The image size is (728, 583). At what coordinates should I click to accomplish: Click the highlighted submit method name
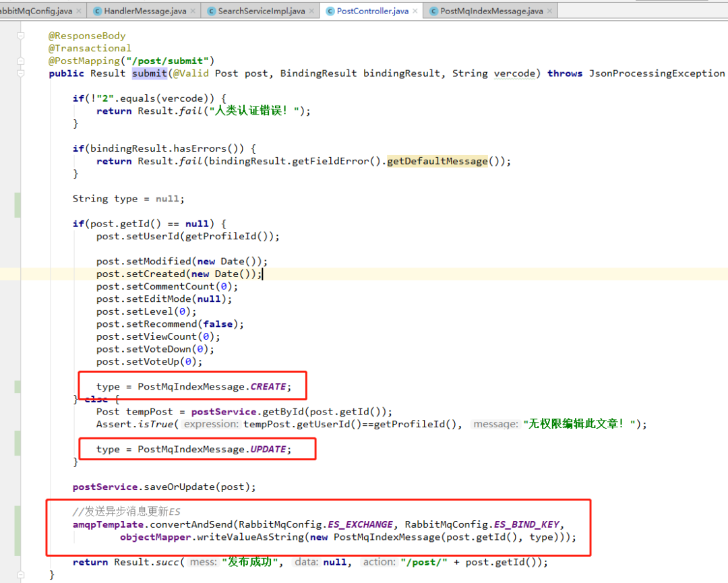pos(149,73)
